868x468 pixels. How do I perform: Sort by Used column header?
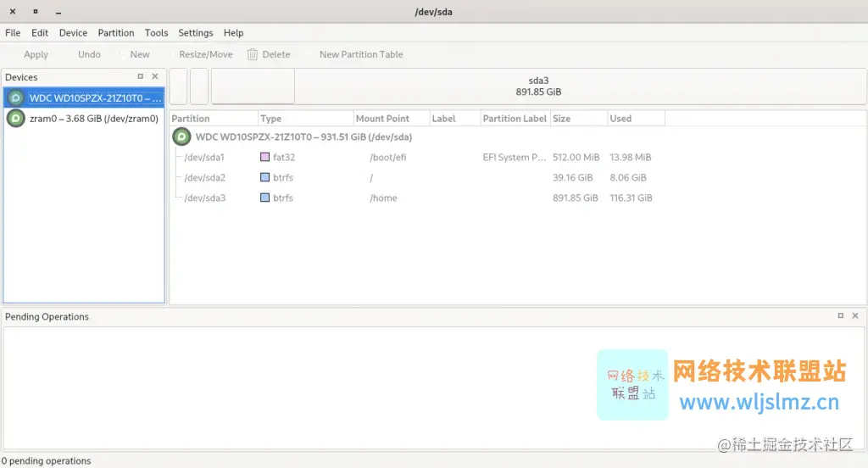636,119
